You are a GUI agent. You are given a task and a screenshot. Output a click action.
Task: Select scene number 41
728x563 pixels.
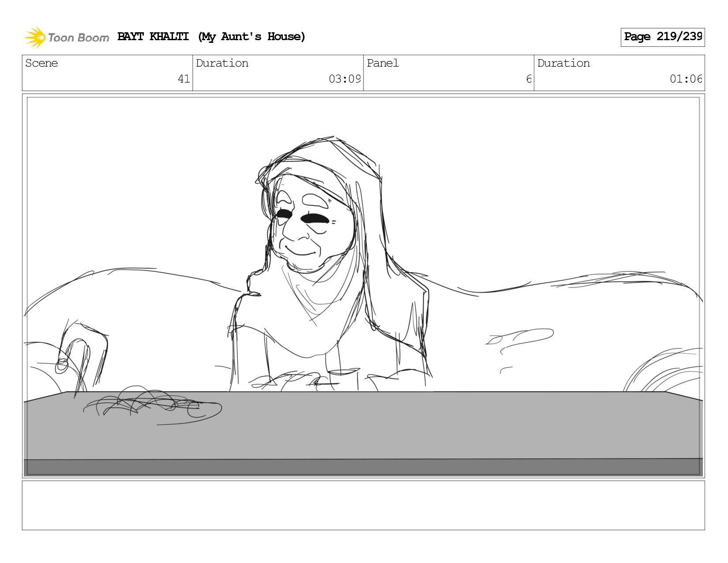pyautogui.click(x=184, y=79)
